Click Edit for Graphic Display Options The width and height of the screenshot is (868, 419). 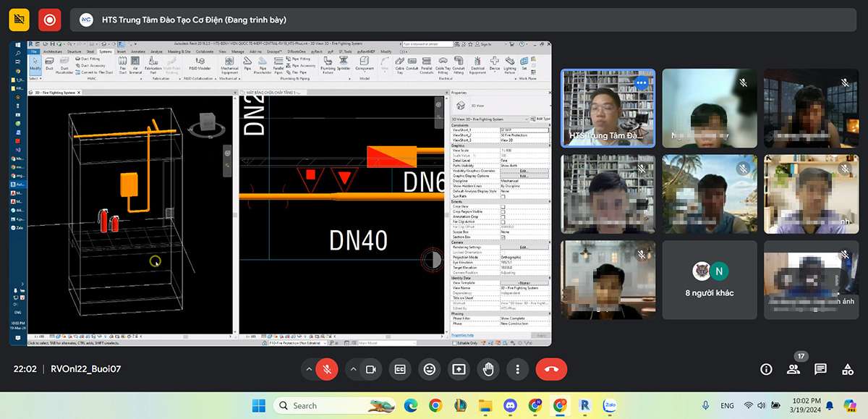(x=524, y=176)
